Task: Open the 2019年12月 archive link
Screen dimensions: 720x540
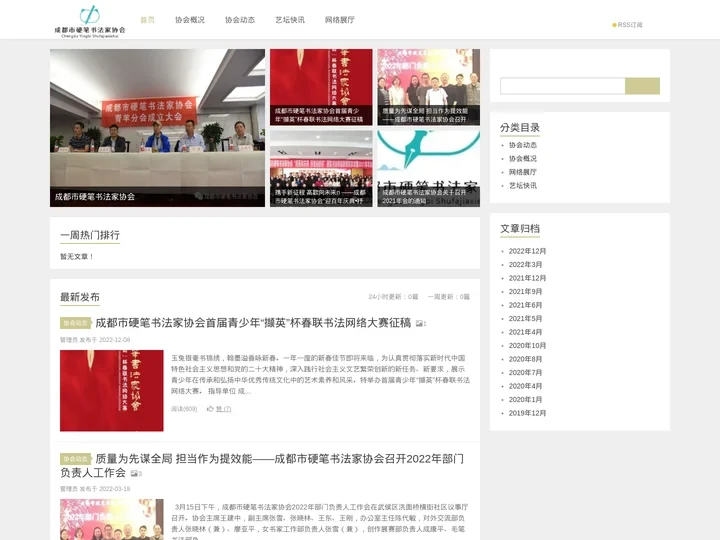Action: coord(527,413)
